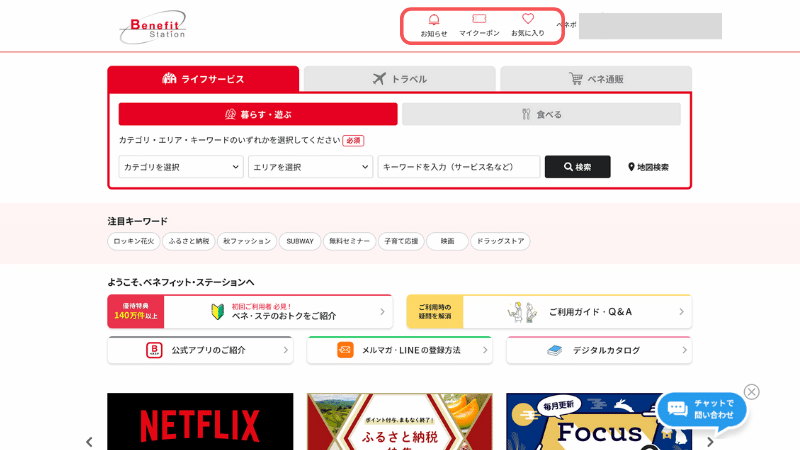Image resolution: width=800 pixels, height=450 pixels.
Task: Open the NETFLIX banner
Action: point(200,421)
